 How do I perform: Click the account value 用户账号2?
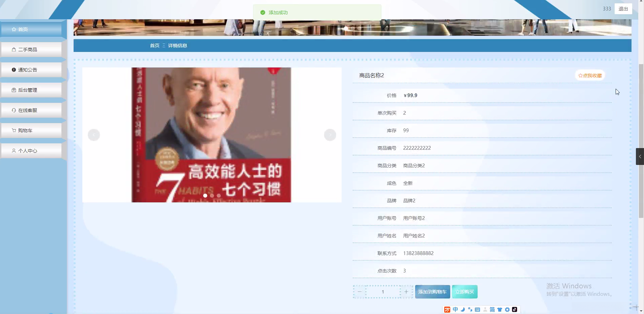[x=414, y=218]
